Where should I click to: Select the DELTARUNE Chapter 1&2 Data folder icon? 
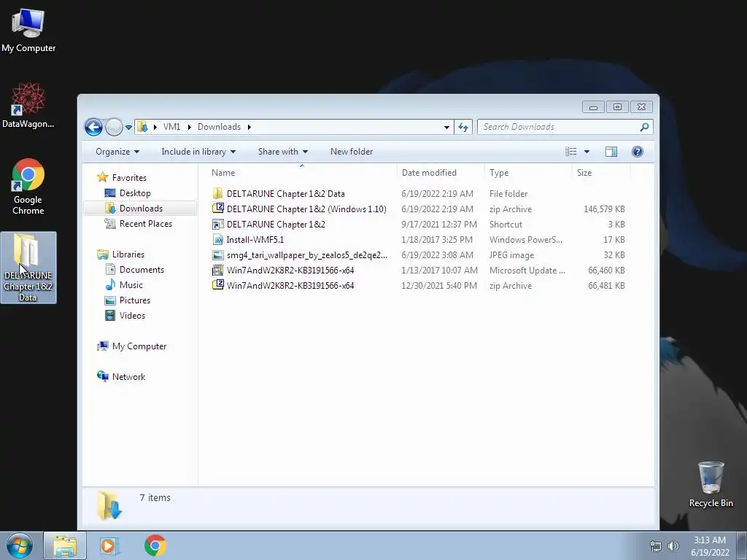pyautogui.click(x=217, y=193)
